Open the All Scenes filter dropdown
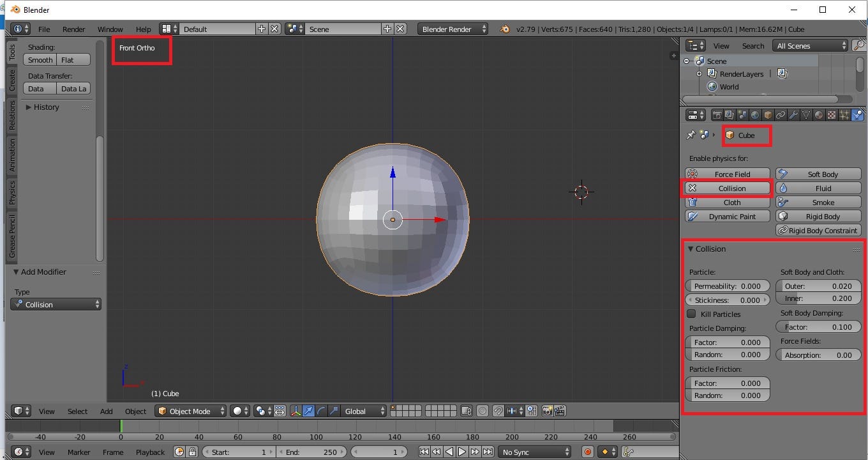This screenshot has width=868, height=460. (x=809, y=45)
